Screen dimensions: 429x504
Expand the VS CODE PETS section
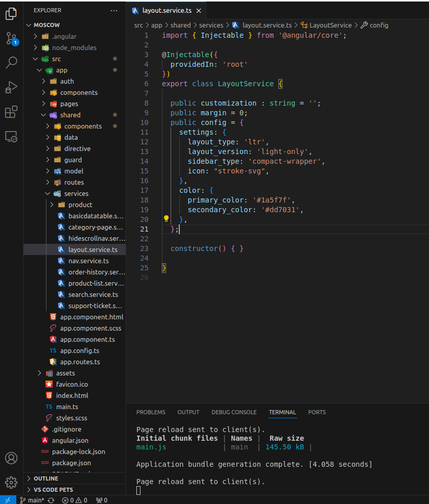(x=53, y=490)
